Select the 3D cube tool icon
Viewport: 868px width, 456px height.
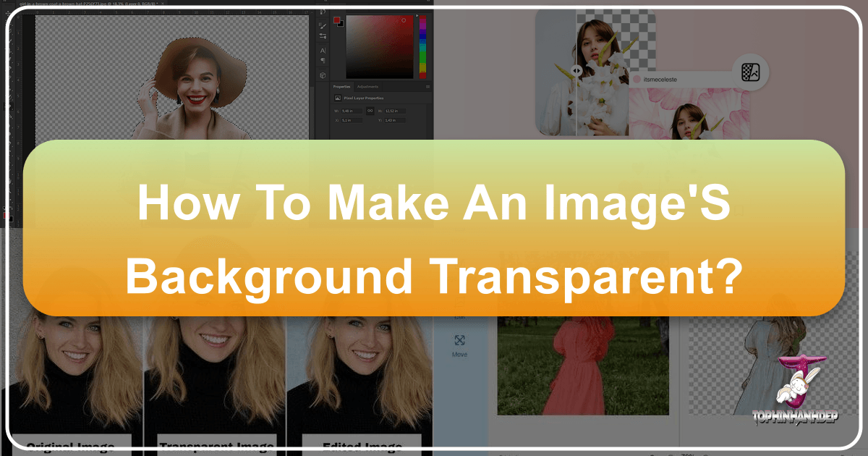pyautogui.click(x=323, y=75)
